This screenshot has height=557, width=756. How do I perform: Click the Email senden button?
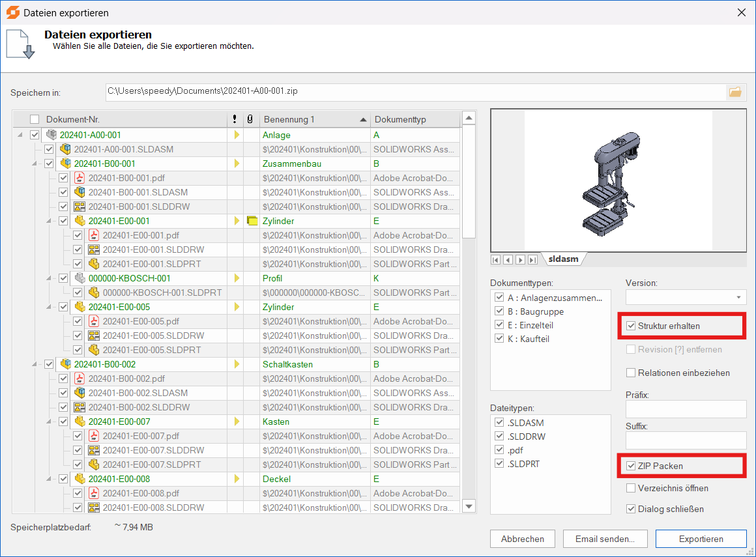pos(605,539)
